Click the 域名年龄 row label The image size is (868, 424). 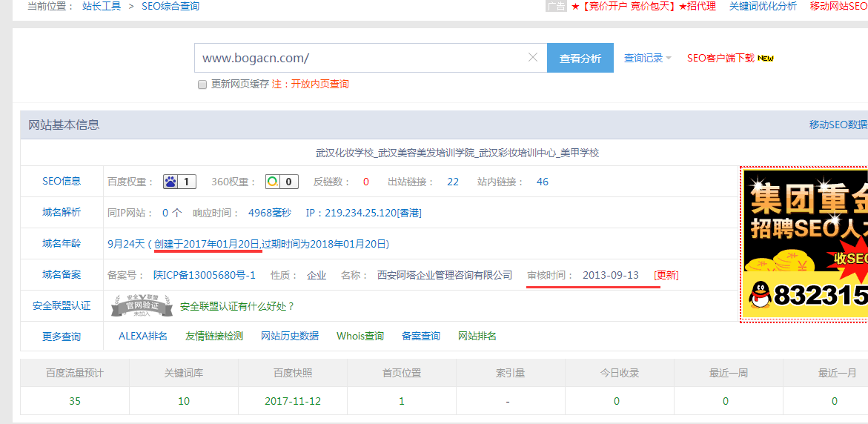[62, 244]
